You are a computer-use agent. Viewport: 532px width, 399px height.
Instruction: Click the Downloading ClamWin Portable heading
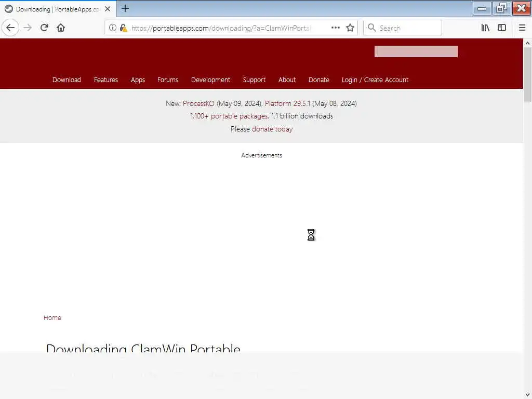click(143, 349)
